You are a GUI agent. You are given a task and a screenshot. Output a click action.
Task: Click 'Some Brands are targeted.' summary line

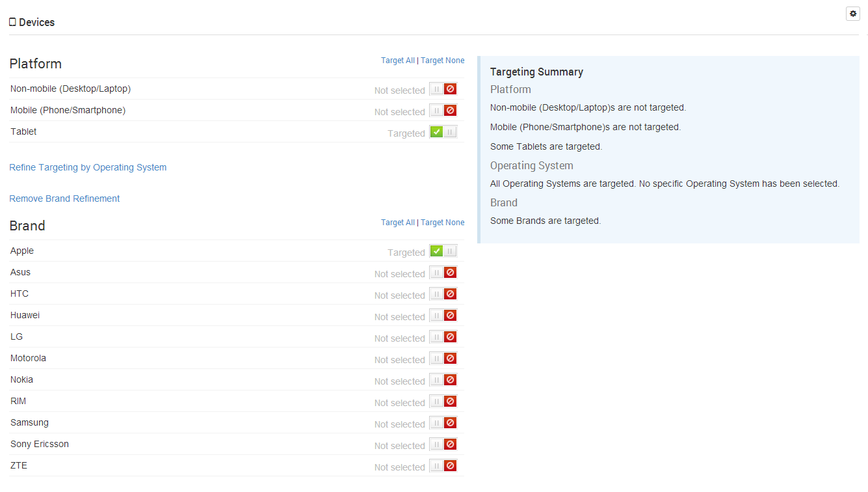(546, 221)
